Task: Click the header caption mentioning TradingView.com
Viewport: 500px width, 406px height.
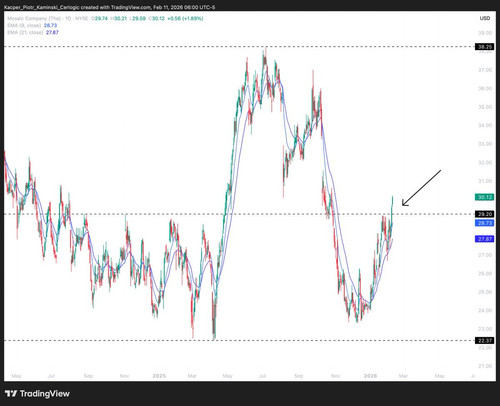Action: coord(110,7)
